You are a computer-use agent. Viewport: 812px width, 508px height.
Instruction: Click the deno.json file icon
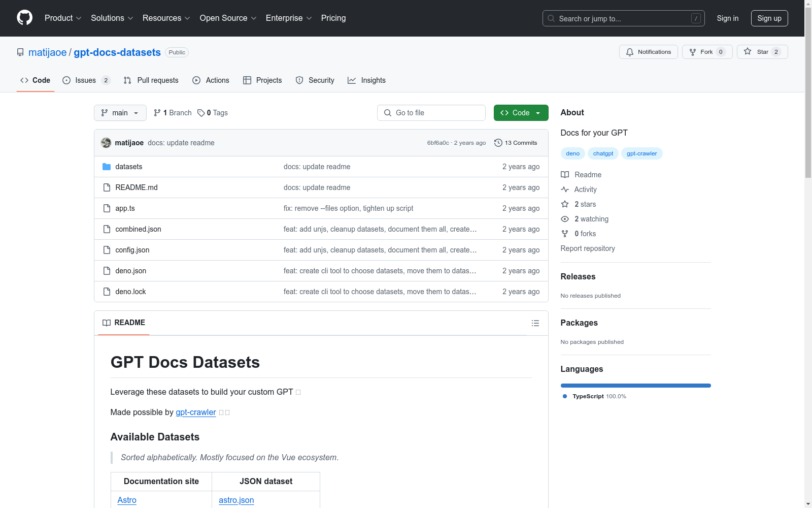[107, 271]
